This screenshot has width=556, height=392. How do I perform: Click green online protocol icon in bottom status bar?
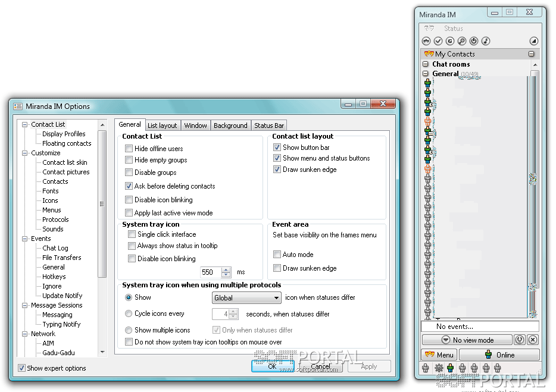click(x=450, y=368)
